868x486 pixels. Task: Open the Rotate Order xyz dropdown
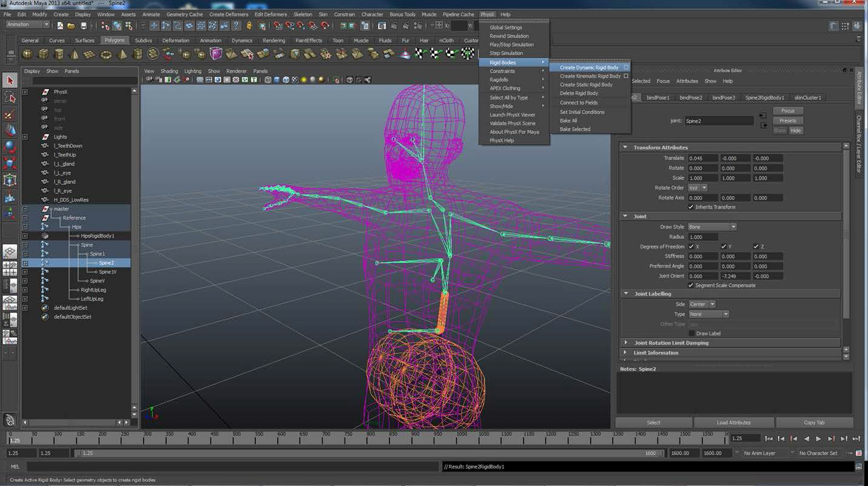698,188
